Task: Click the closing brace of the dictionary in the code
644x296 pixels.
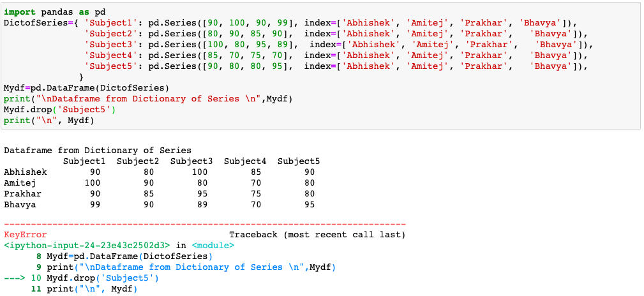Action: coord(81,77)
